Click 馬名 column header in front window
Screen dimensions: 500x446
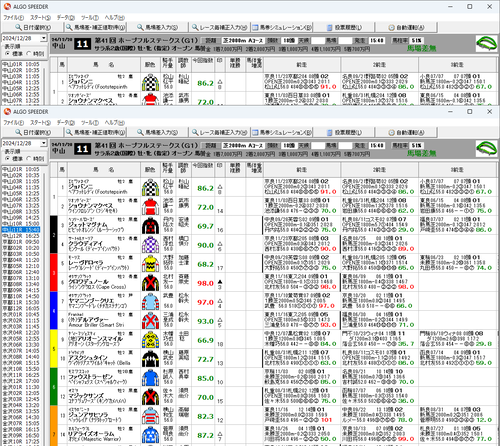pos(104,170)
